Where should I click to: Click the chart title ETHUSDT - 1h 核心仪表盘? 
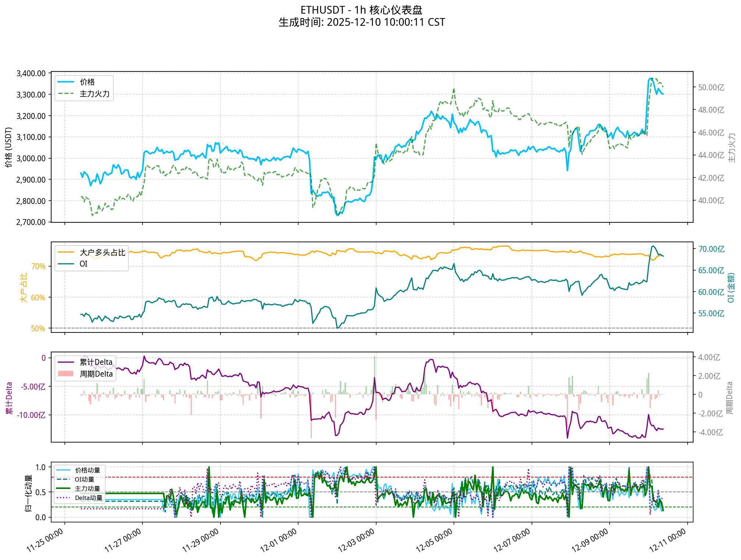coord(361,10)
